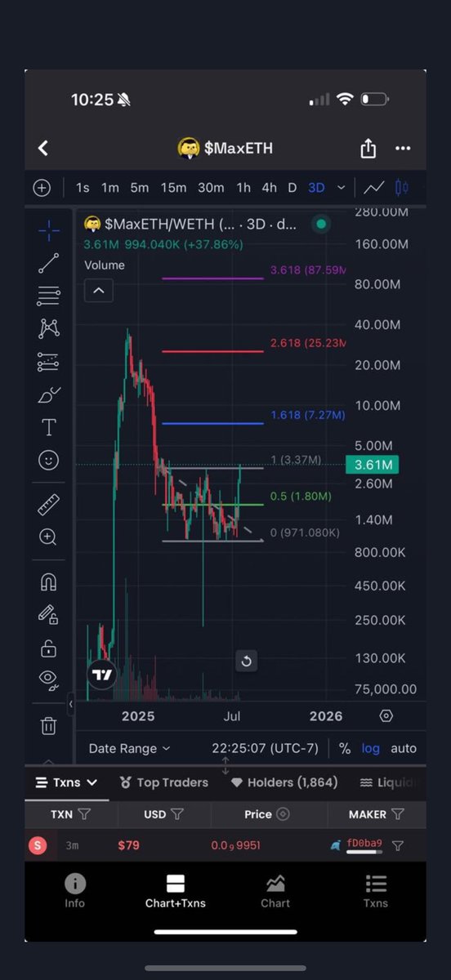
Task: Select the 2.618 red Fibonacci level line
Action: coord(213,351)
